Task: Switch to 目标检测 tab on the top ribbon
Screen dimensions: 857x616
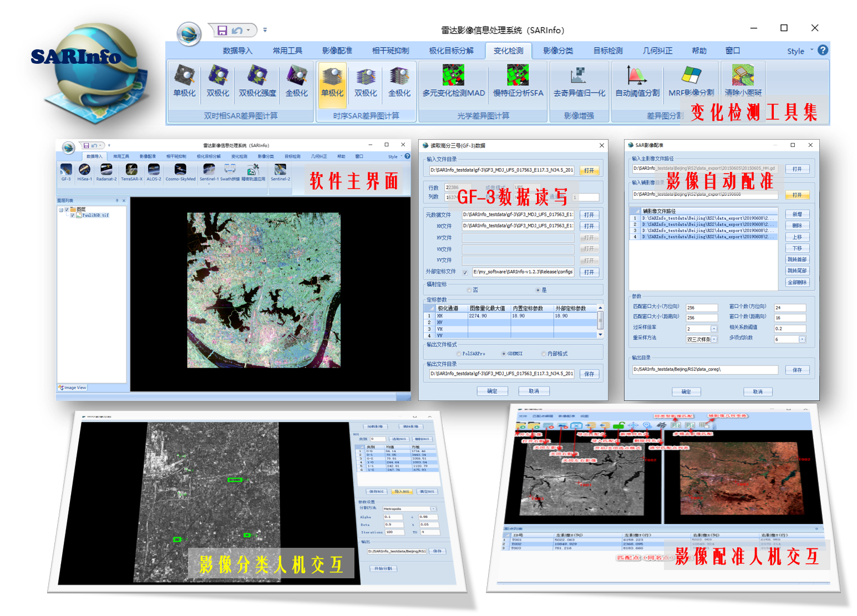Action: point(608,51)
